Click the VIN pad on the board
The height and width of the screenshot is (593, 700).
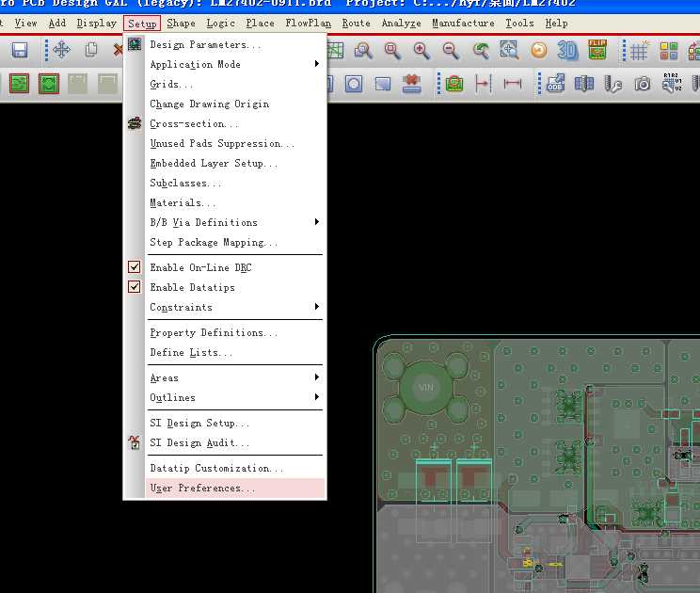425,388
